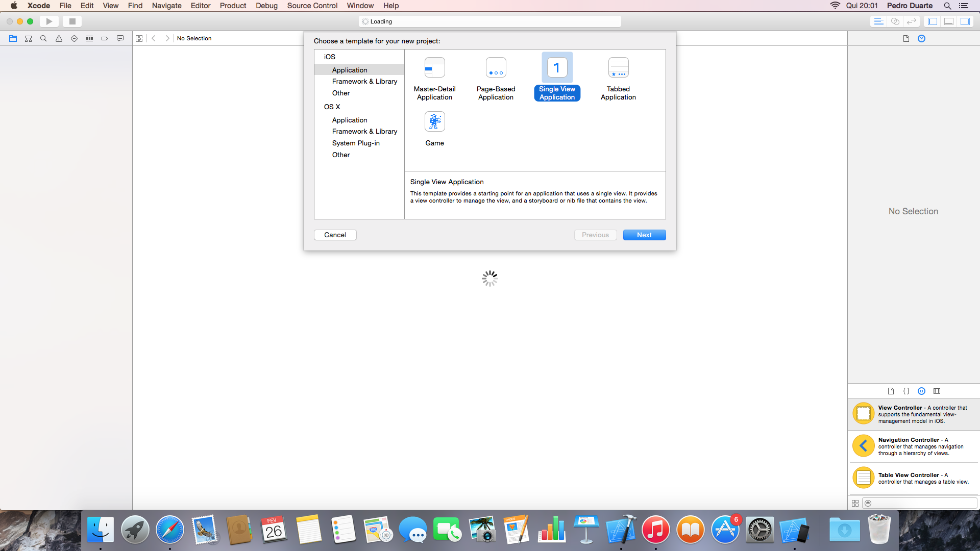Image resolution: width=980 pixels, height=551 pixels.
Task: Open the Source Control menu
Action: (x=312, y=6)
